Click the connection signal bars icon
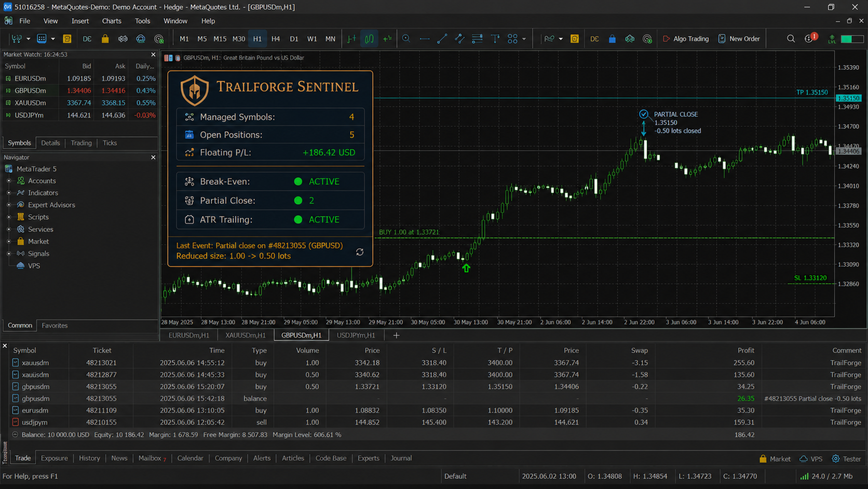 (804, 476)
